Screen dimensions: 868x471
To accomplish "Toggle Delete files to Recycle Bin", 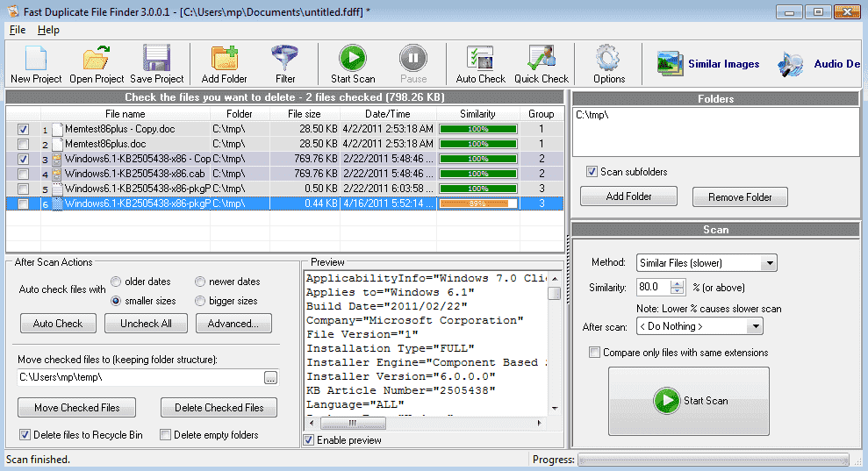I will (x=25, y=435).
